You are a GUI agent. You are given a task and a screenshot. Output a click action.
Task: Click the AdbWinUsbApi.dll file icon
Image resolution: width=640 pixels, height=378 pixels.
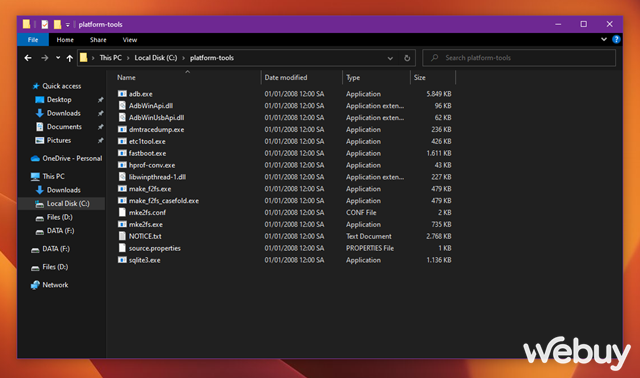[122, 118]
